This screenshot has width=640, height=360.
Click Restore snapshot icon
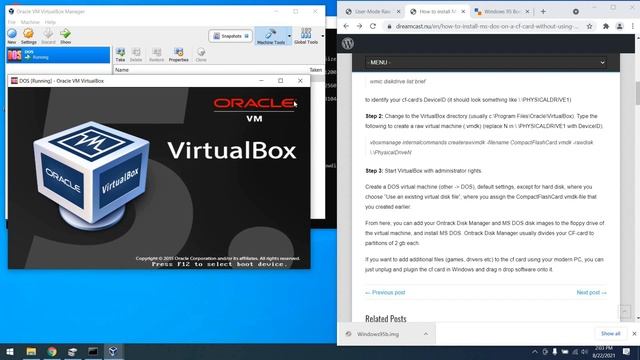click(156, 55)
